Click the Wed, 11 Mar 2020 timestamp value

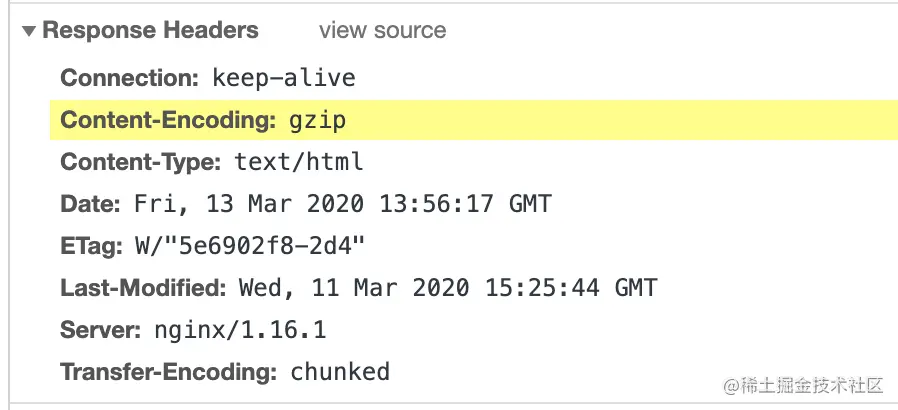click(447, 289)
